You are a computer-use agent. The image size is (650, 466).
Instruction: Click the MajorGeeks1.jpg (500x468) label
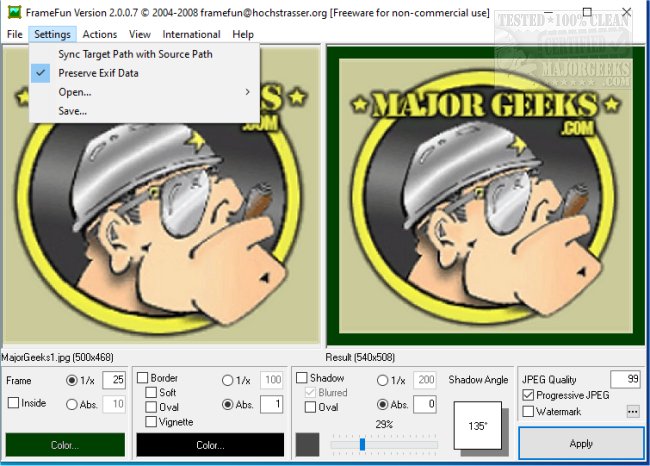pyautogui.click(x=57, y=357)
